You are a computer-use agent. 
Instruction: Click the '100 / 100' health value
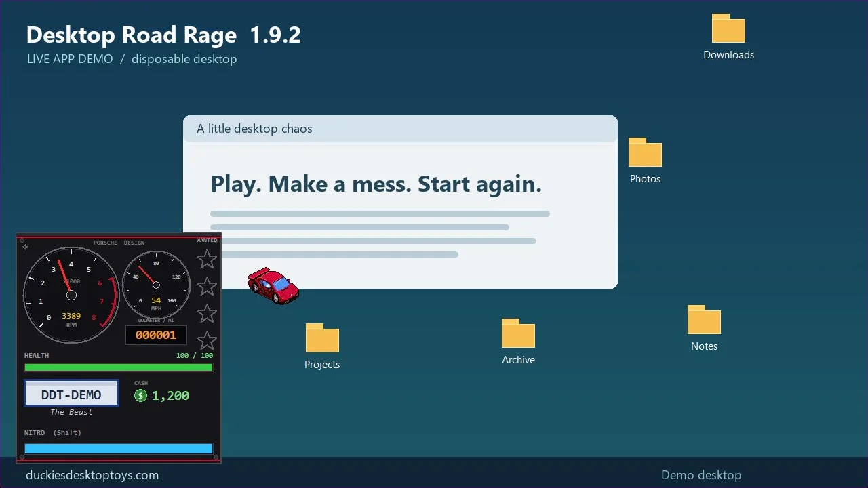(x=195, y=356)
